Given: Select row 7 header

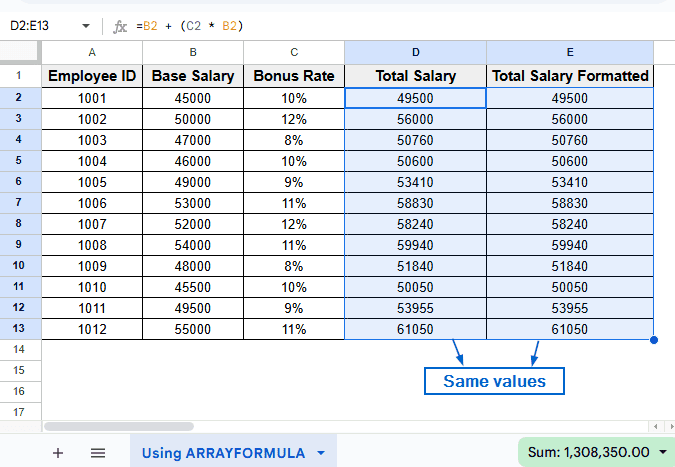Looking at the screenshot, I should coord(20,203).
